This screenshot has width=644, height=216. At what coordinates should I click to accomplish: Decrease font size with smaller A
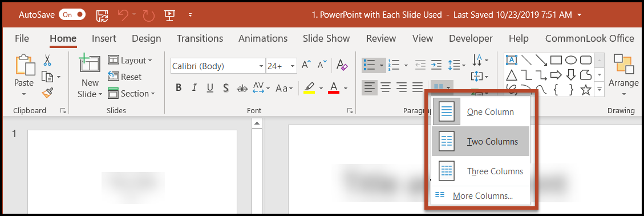322,65
